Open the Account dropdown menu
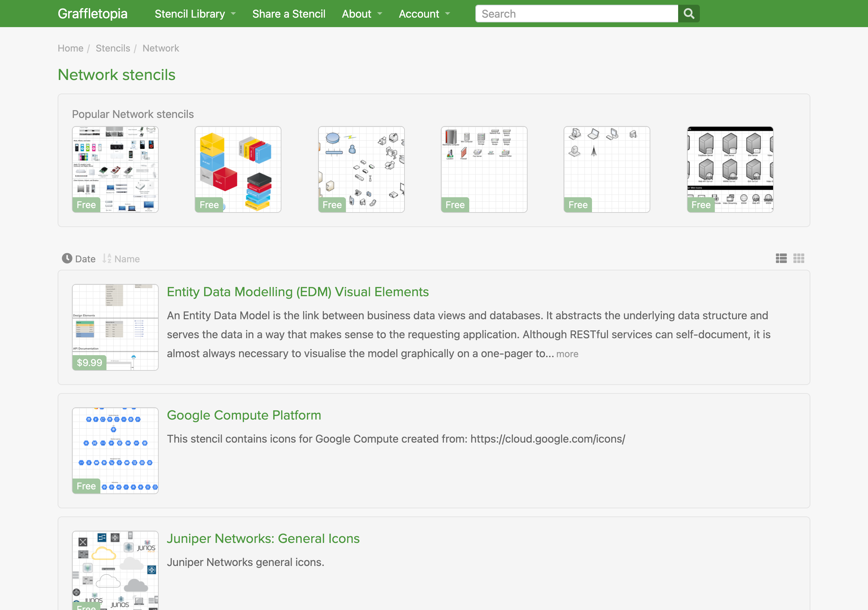This screenshot has width=868, height=610. tap(424, 14)
